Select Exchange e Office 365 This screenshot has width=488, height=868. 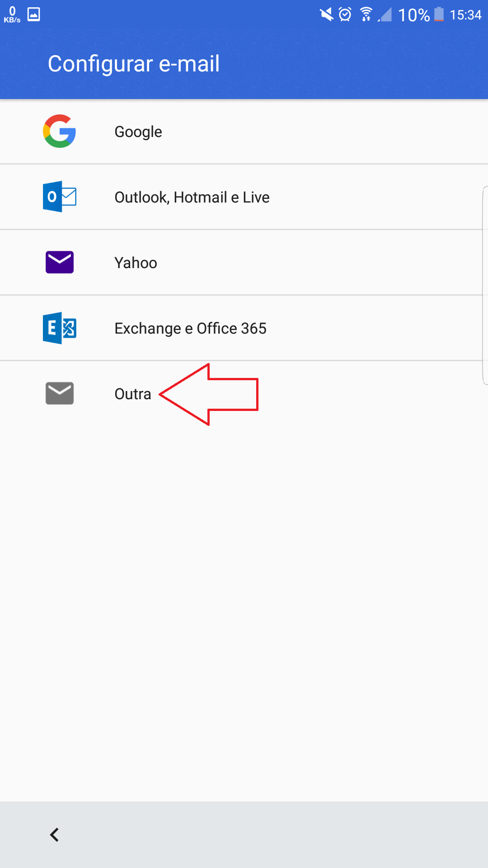(244, 328)
